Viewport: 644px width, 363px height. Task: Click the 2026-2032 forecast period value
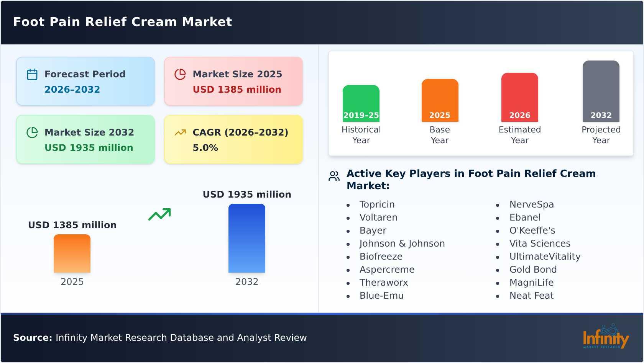pyautogui.click(x=72, y=90)
